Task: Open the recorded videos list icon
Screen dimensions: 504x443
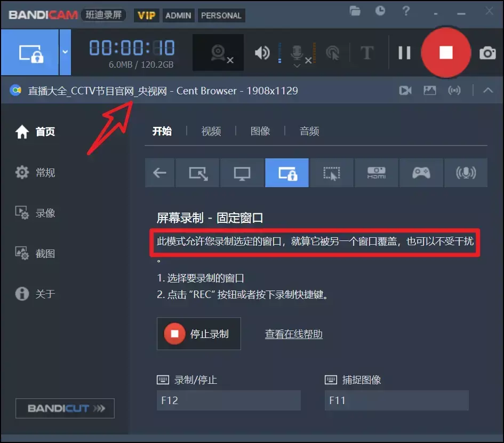Action: [405, 90]
